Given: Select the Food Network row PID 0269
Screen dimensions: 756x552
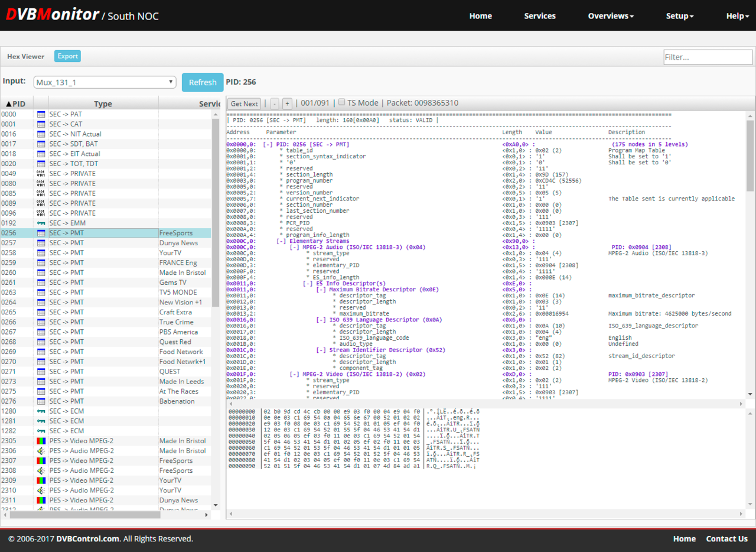Looking at the screenshot, I should (105, 352).
